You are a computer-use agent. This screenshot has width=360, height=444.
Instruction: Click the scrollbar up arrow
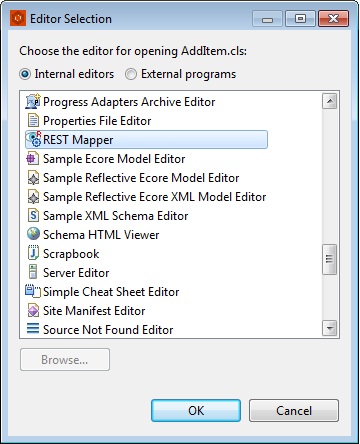click(330, 101)
